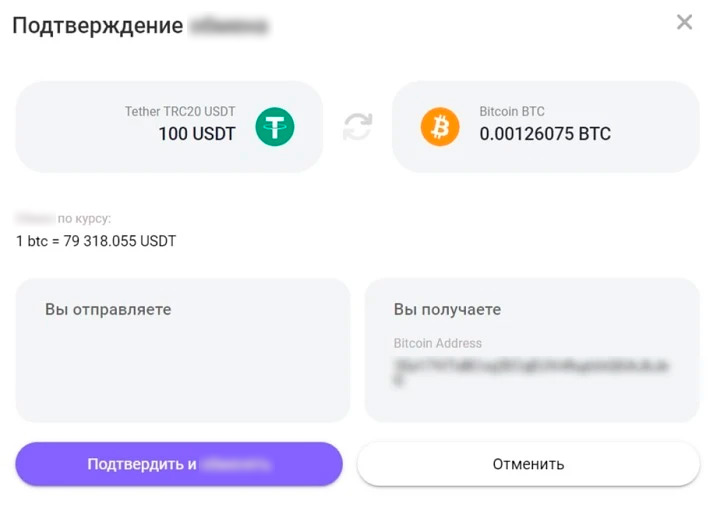Viewport: 717px width, 515px height.
Task: Click the blurred word in the dialog title
Action: 229,26
